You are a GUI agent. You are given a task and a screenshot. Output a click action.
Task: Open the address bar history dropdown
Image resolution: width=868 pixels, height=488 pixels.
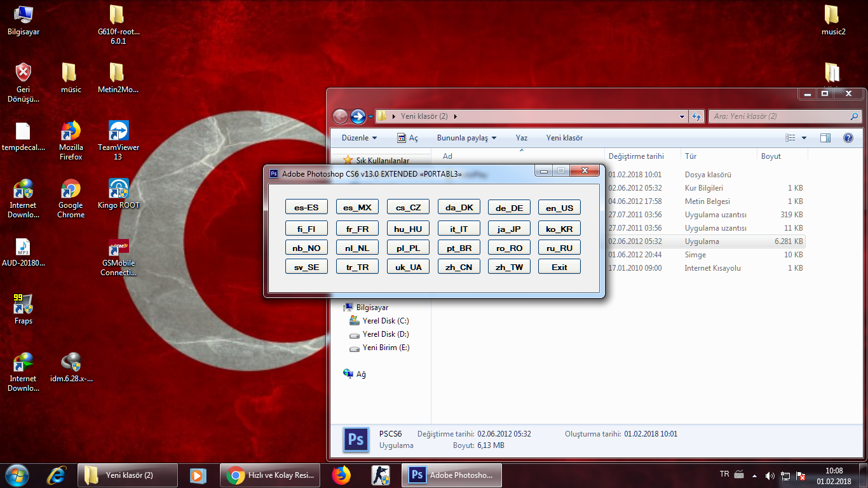[682, 116]
